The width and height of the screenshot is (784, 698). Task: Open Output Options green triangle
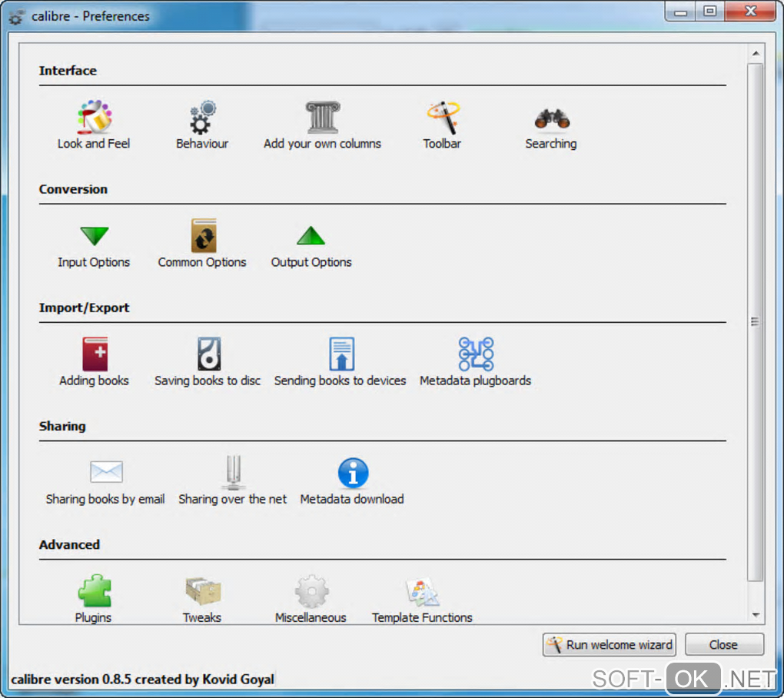click(311, 235)
